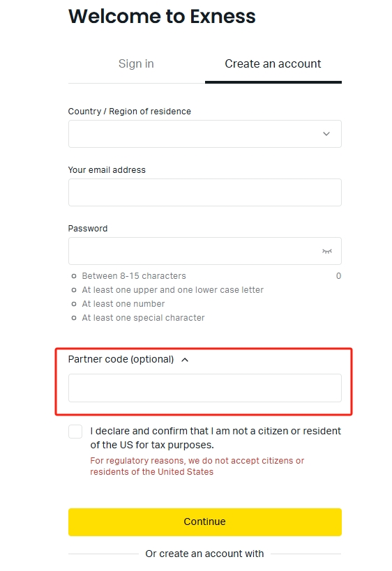Click the red regulatory notice about United States

(x=197, y=466)
